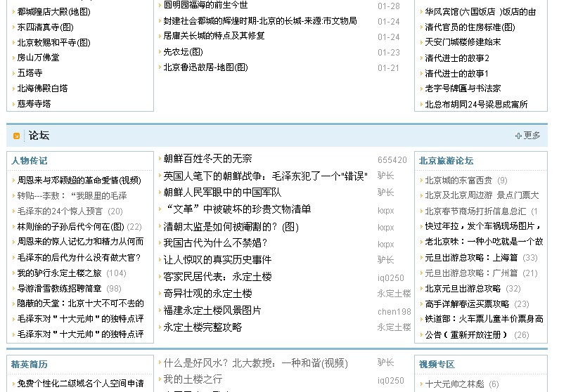
Task: Open 老字号牌匾与书法家 link
Action: (x=463, y=89)
